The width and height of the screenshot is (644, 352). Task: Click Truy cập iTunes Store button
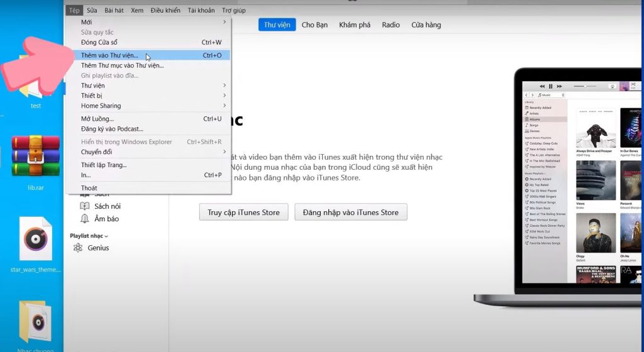[243, 212]
